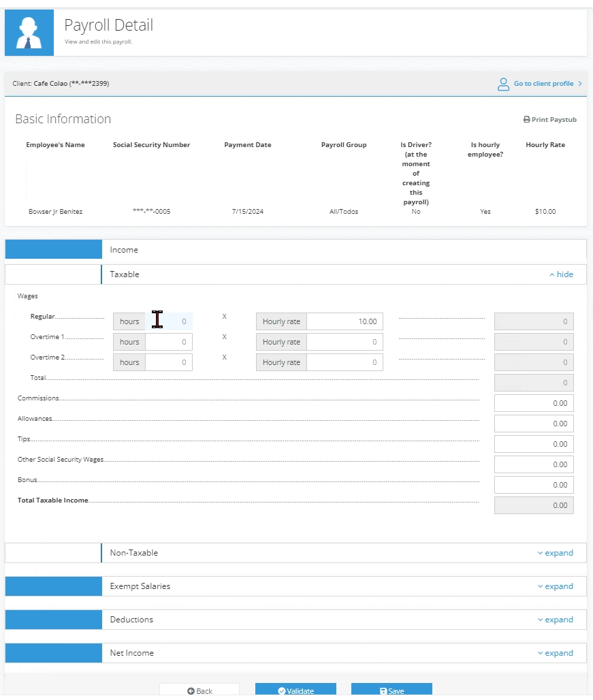Click the Income section header
Viewport: 593px width, 700px height.
coord(295,249)
